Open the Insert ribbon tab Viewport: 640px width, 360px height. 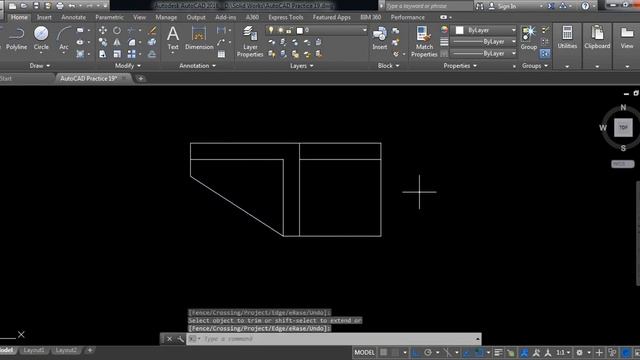pos(44,18)
